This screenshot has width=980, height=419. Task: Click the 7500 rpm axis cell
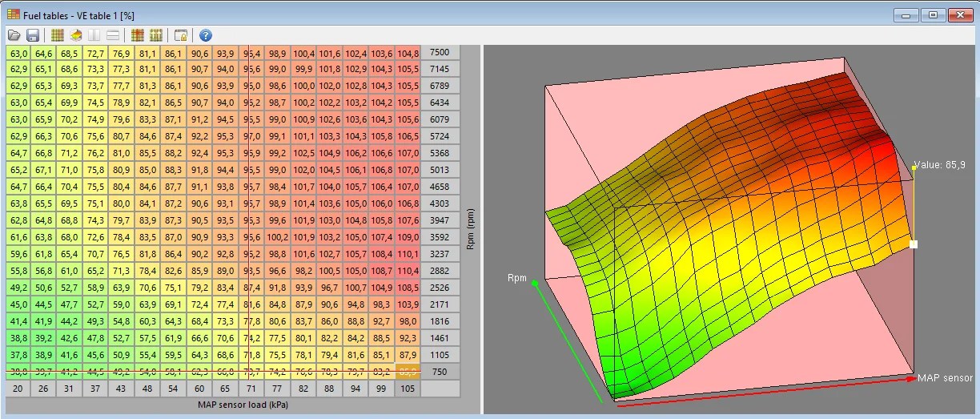click(x=440, y=54)
